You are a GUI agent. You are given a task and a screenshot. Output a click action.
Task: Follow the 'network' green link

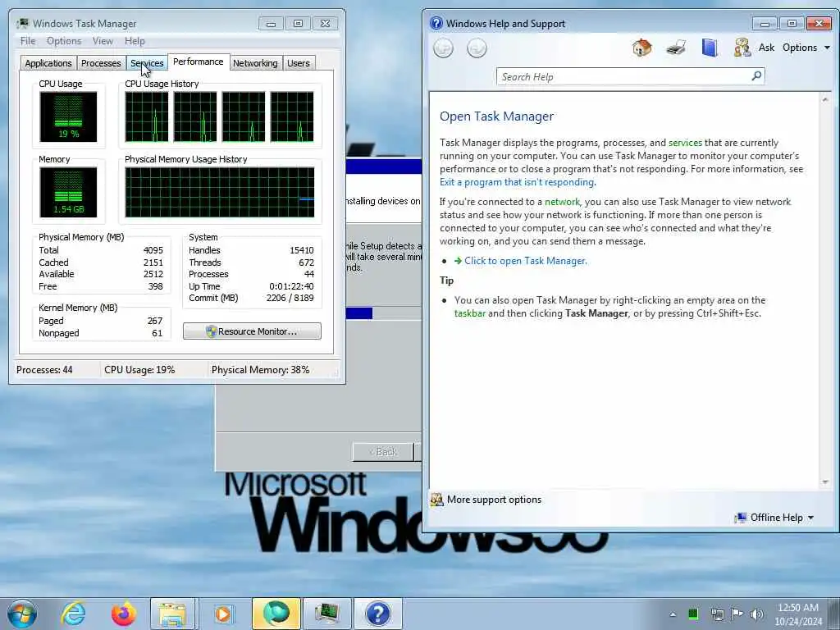(562, 202)
